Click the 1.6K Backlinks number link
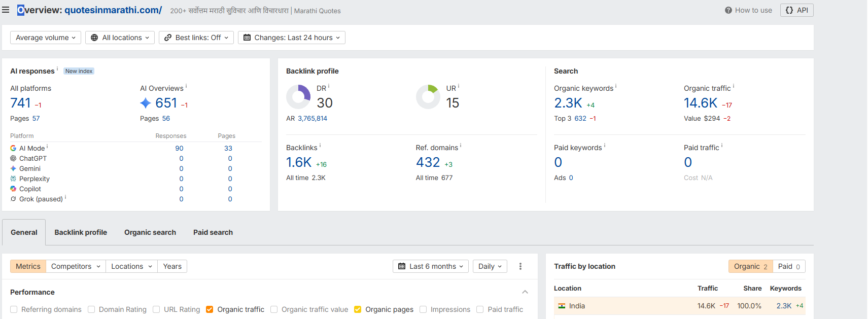Screen dimensions: 868x319 pos(299,162)
